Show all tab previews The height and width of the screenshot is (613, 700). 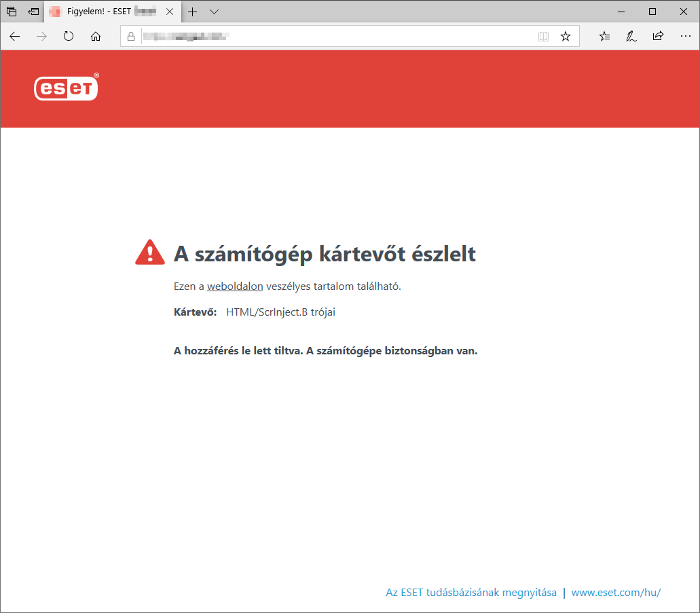point(11,11)
